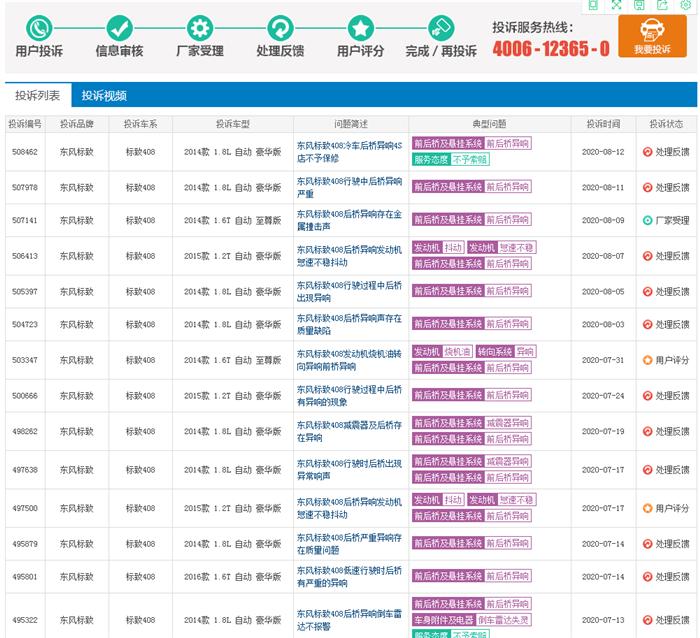
Task: Click model text 2014款 1.6T 自动 至尊版 in row 507141
Action: 233,220
